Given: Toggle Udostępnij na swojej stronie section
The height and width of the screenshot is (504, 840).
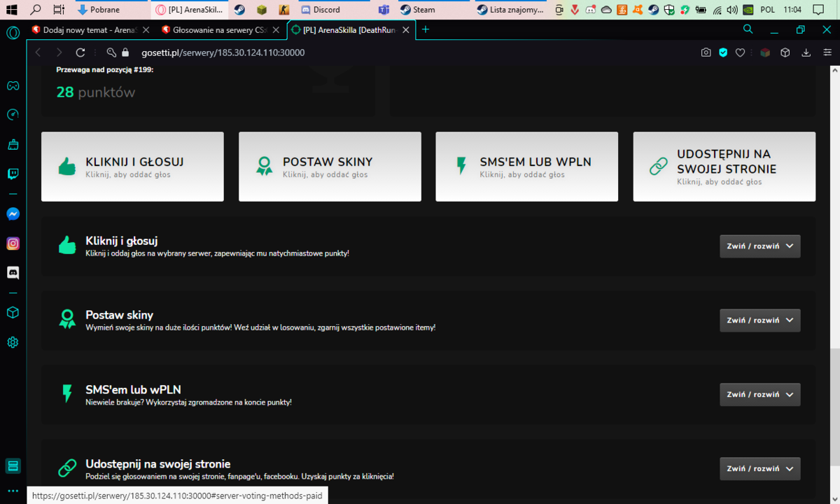Looking at the screenshot, I should pos(760,469).
